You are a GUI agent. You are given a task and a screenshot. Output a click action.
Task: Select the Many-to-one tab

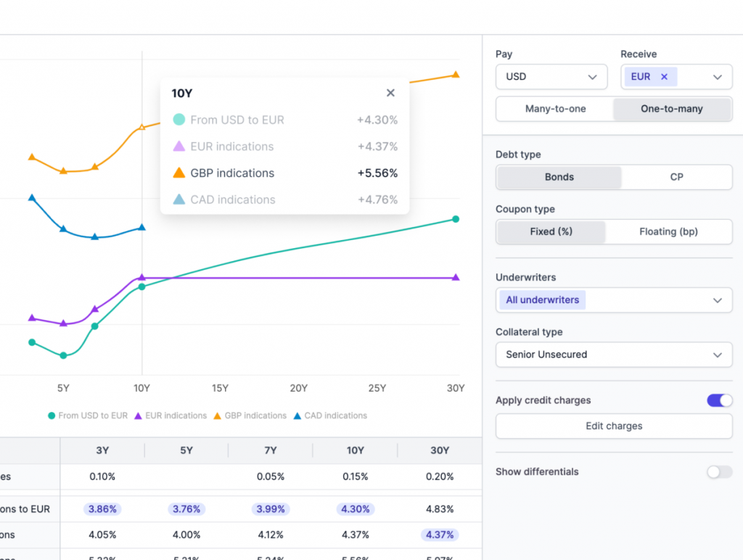tap(555, 109)
